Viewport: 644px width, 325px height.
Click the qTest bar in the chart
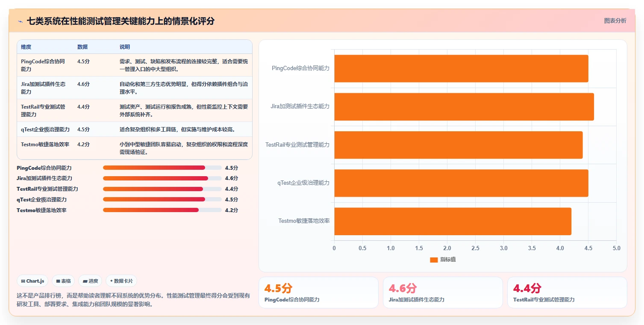click(461, 183)
